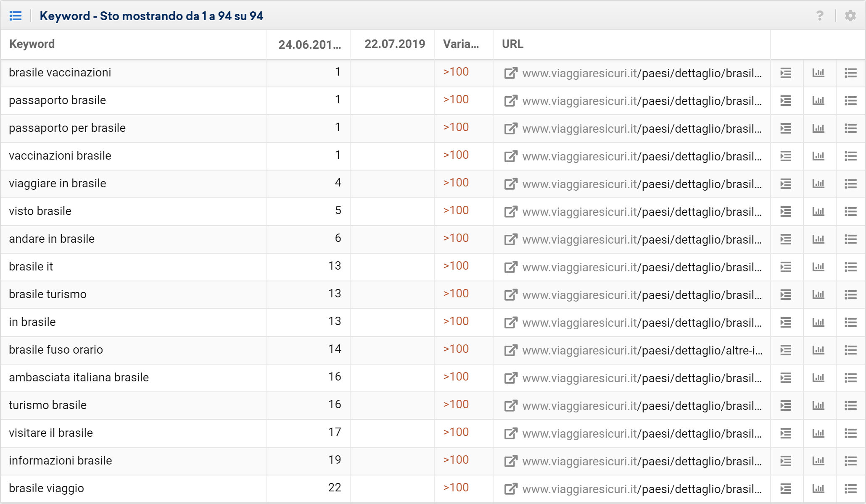Click the position value 19 for informazioni brasile
Screen dimensions: 866x504
click(335, 460)
